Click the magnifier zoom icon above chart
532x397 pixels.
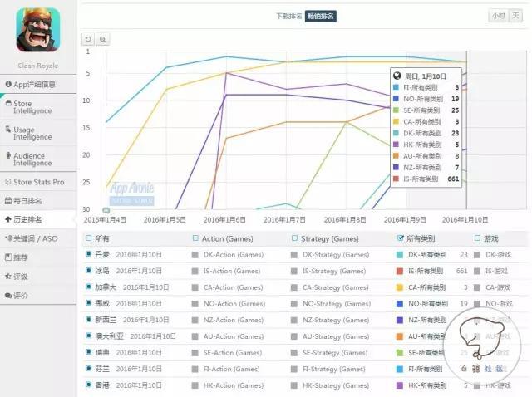pyautogui.click(x=102, y=39)
